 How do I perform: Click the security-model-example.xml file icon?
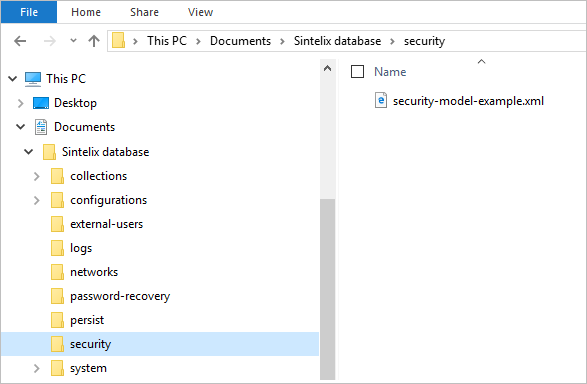coord(381,100)
